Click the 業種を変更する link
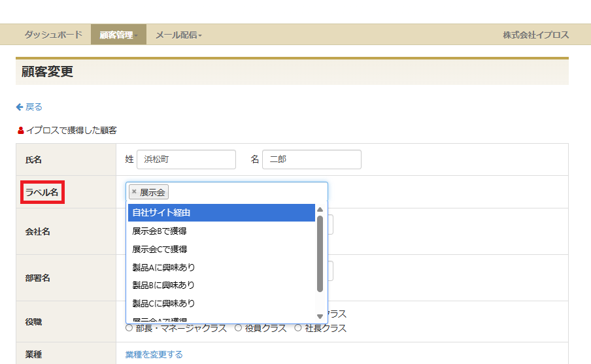This screenshot has width=591, height=364. tap(154, 354)
